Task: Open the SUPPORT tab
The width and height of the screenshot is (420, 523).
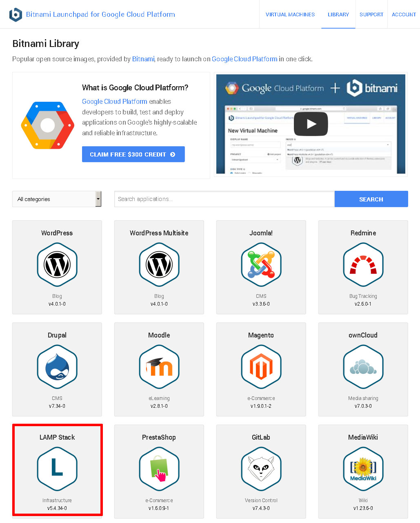Action: pyautogui.click(x=371, y=14)
